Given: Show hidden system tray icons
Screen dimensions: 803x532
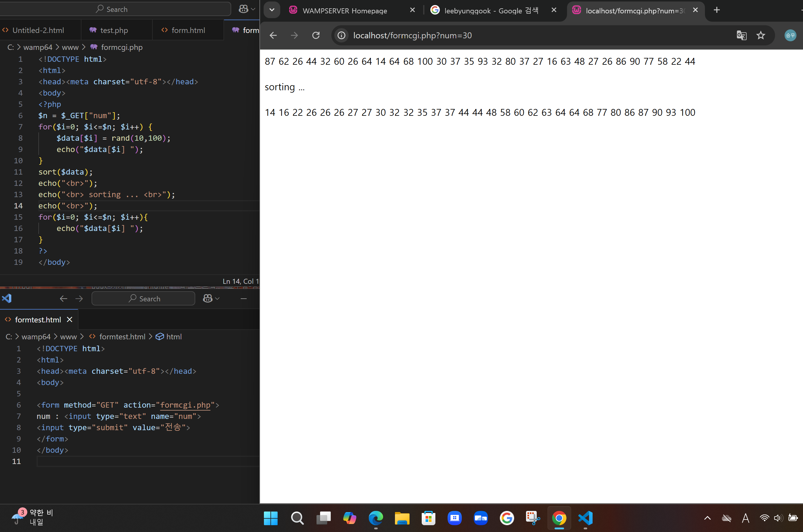Looking at the screenshot, I should click(x=707, y=518).
